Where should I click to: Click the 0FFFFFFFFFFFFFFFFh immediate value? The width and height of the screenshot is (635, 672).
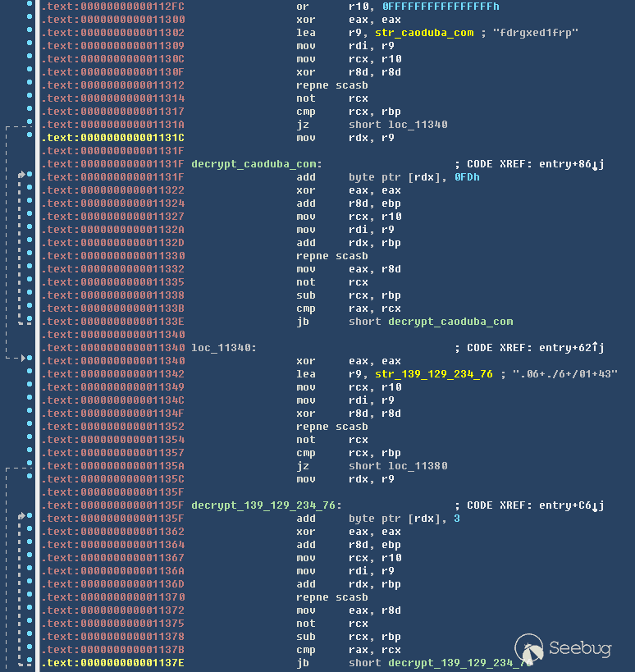coord(441,7)
